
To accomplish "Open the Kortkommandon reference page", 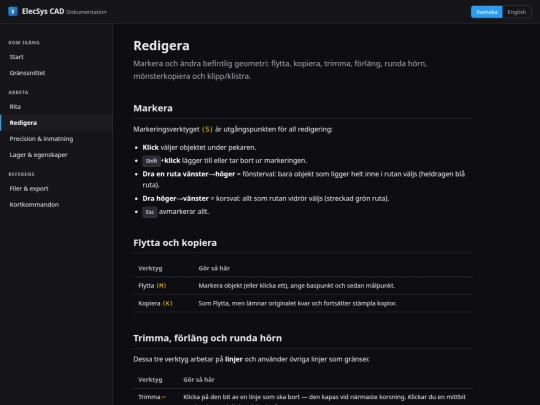I will (56, 205).
